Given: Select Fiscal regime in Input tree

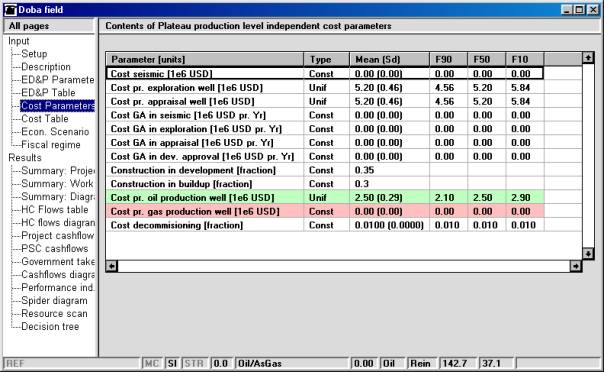Looking at the screenshot, I should pos(51,145).
